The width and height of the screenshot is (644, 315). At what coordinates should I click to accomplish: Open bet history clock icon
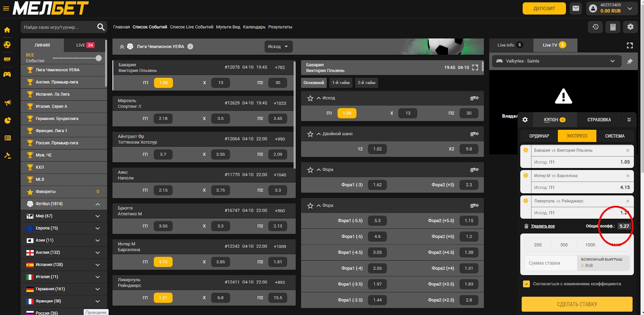596,27
